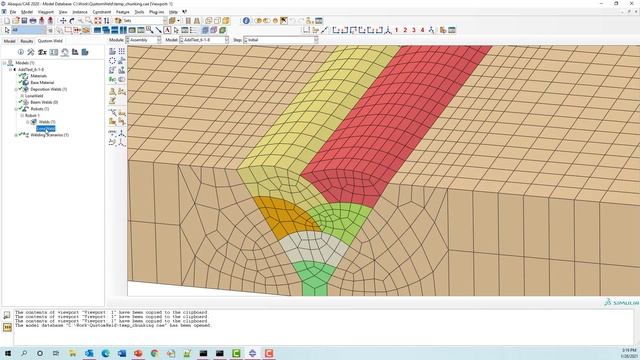
Task: Click the New model database icon
Action: [7, 20]
